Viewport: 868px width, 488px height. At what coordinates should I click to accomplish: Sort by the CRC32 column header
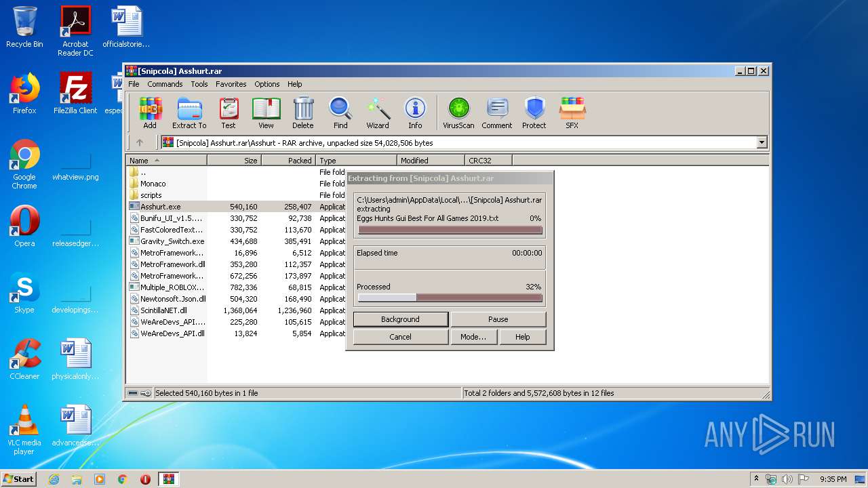pyautogui.click(x=489, y=161)
